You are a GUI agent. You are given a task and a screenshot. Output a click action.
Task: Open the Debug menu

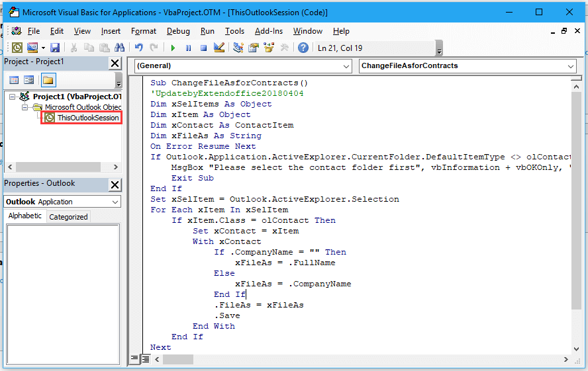(x=178, y=31)
